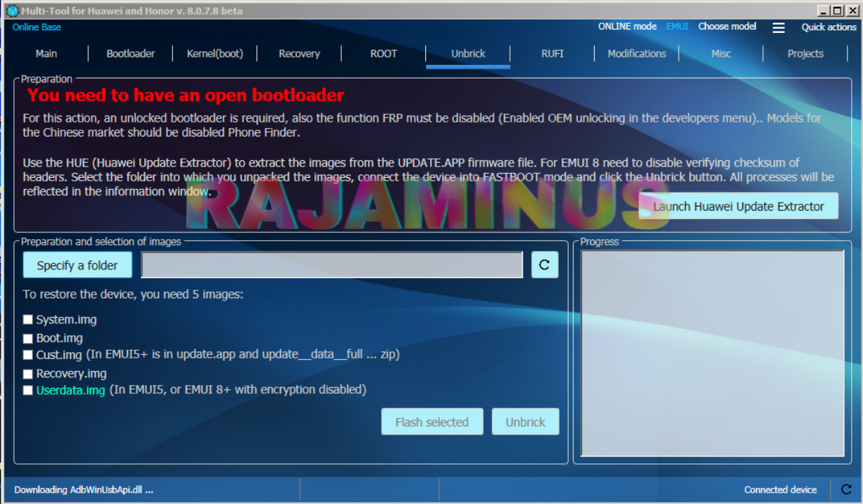Click the refresh folder icon button
Viewport: 863px width, 504px height.
pos(544,265)
